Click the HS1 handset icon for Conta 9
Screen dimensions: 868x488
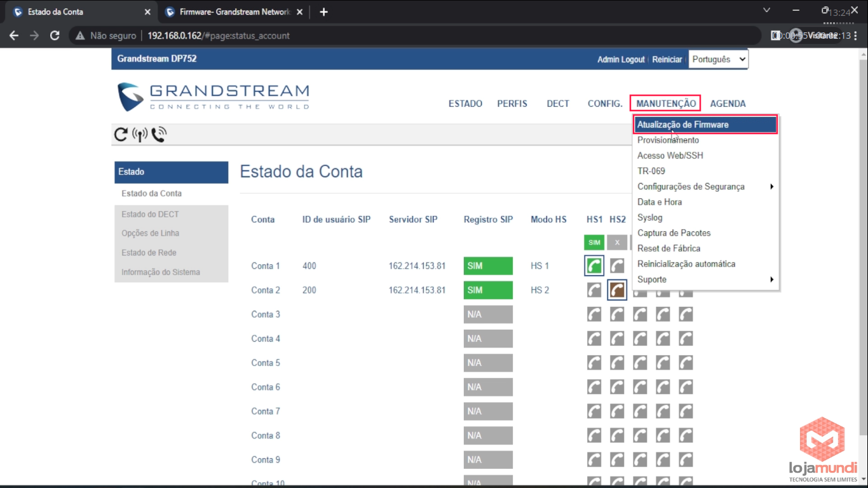[594, 459]
